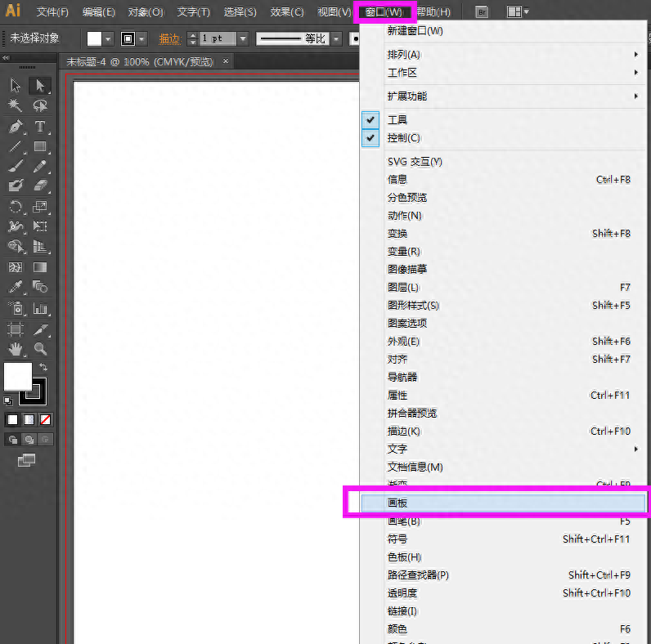Expand the 文字 submenu in Window menu

point(503,449)
